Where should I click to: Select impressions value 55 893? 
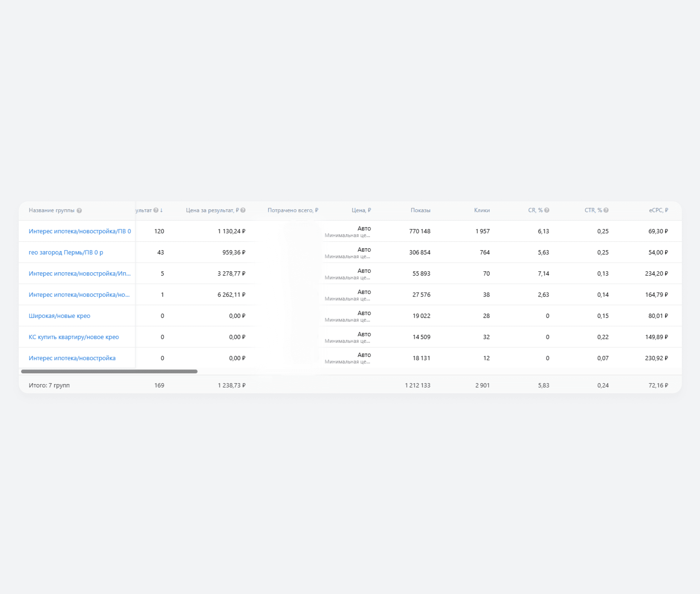tap(421, 274)
